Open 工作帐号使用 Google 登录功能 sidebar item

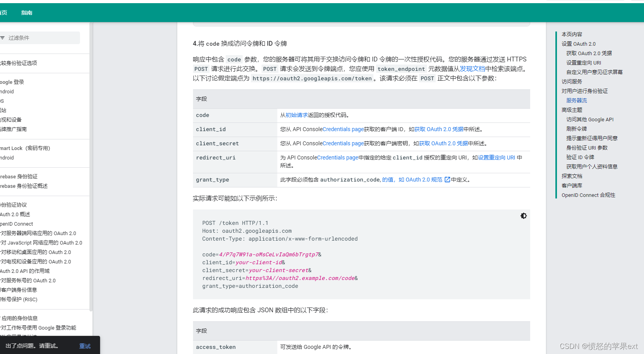pos(38,328)
